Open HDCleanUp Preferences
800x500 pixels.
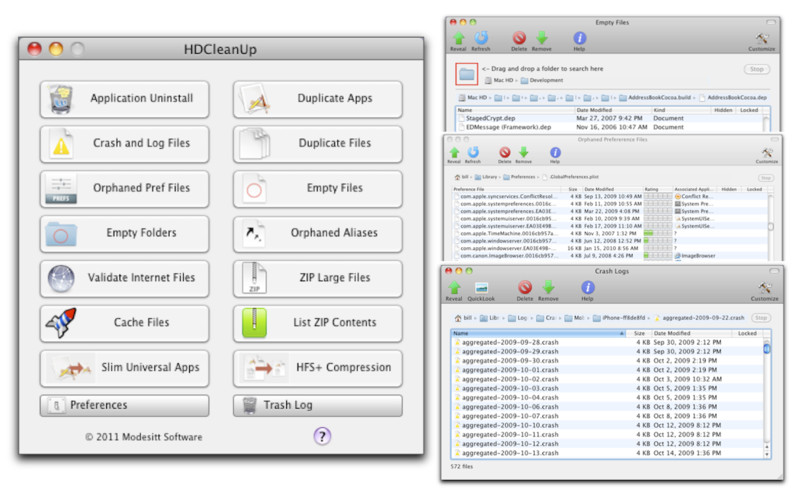[124, 405]
